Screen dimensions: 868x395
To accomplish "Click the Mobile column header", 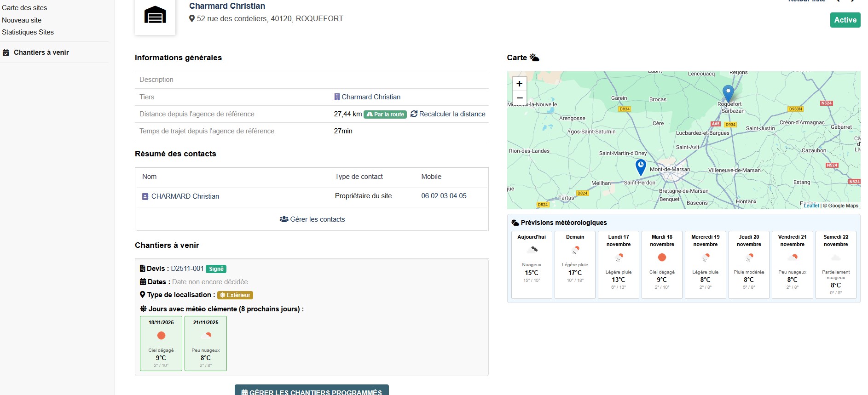I will (431, 177).
